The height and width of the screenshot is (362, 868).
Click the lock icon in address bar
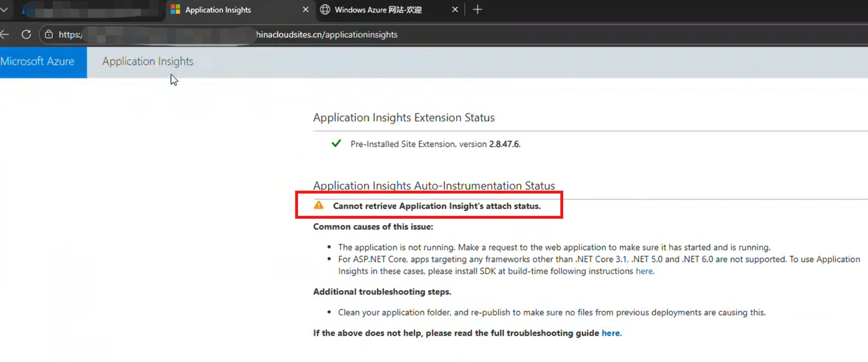(x=49, y=34)
